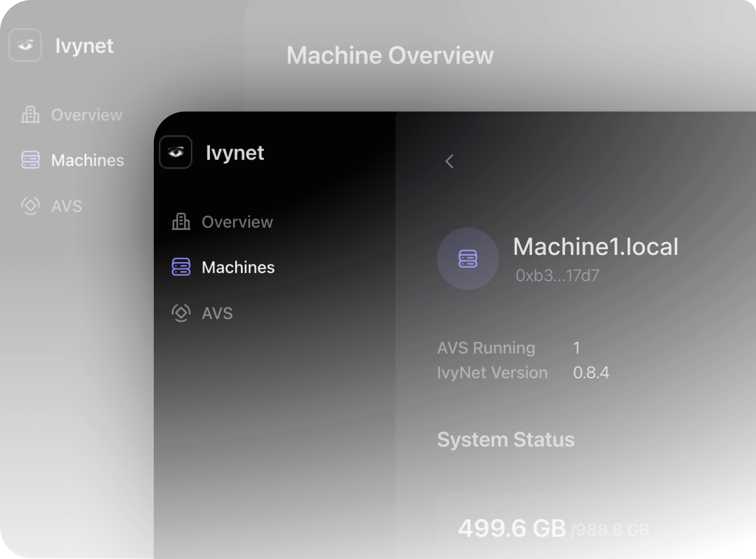The height and width of the screenshot is (559, 756).
Task: Click the /988.8 GB total disk value
Action: tap(610, 530)
